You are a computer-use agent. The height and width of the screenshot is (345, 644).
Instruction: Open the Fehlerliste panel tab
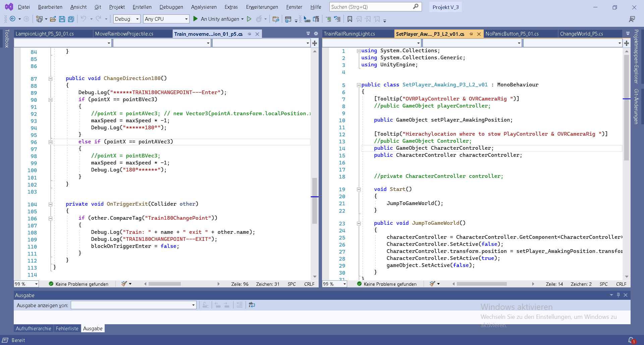click(67, 329)
